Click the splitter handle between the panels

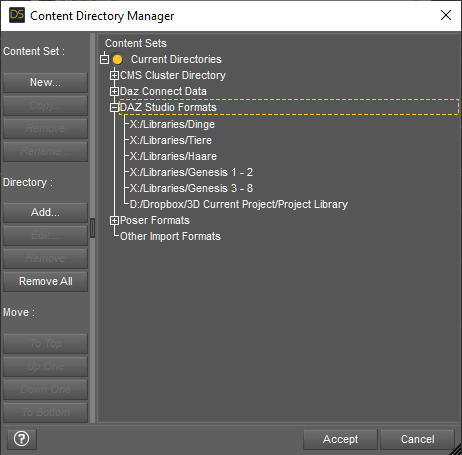pos(93,228)
